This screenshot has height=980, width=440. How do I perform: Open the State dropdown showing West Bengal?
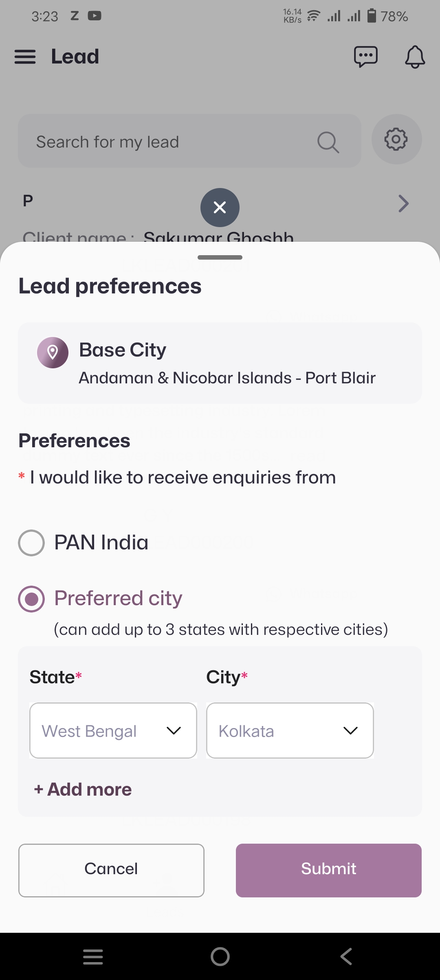pyautogui.click(x=113, y=731)
